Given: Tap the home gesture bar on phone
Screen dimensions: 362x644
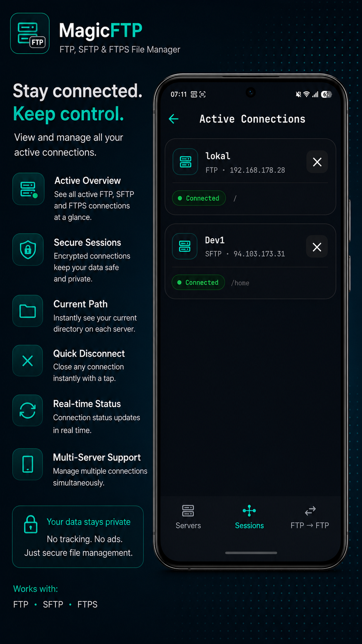Looking at the screenshot, I should [x=251, y=553].
